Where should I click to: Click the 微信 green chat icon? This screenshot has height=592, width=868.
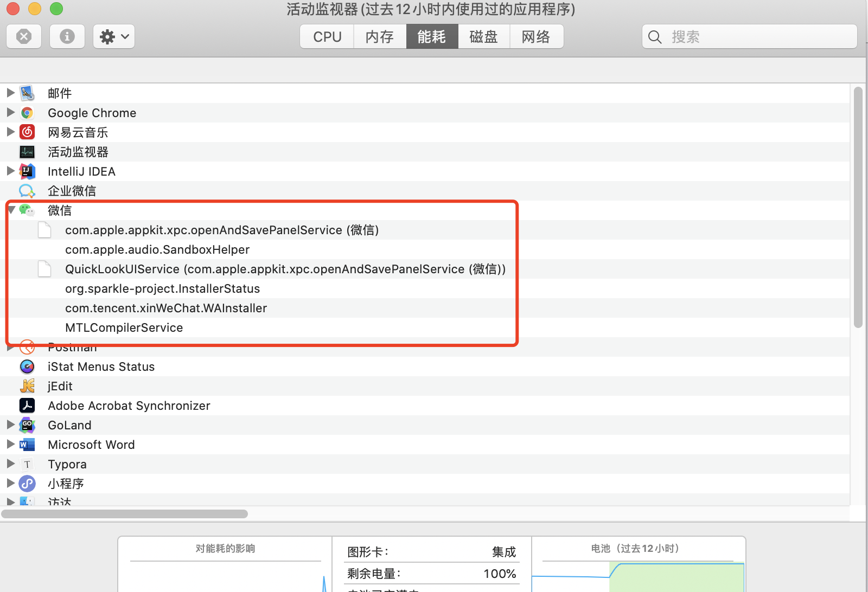(27, 210)
